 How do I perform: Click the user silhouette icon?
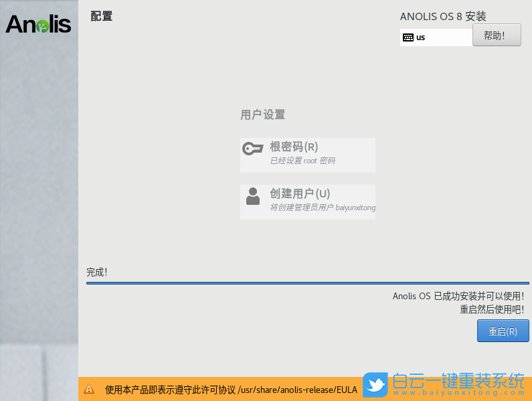click(x=253, y=196)
